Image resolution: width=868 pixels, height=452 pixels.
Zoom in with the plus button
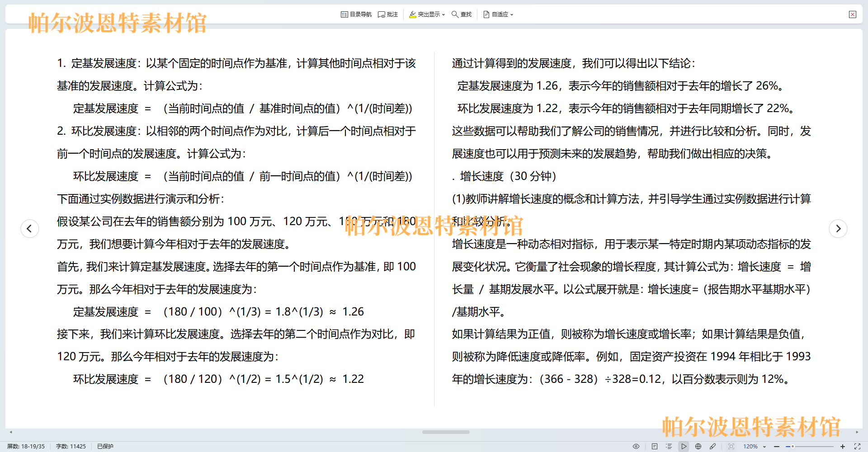pos(843,446)
